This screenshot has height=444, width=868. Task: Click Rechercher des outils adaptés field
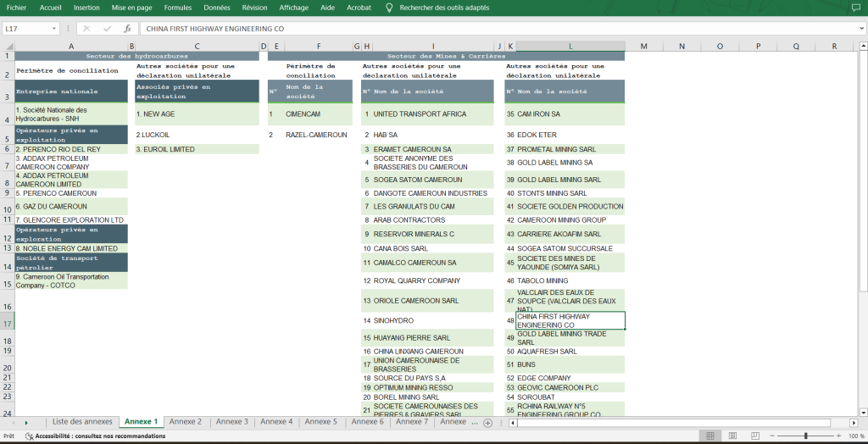[x=444, y=8]
